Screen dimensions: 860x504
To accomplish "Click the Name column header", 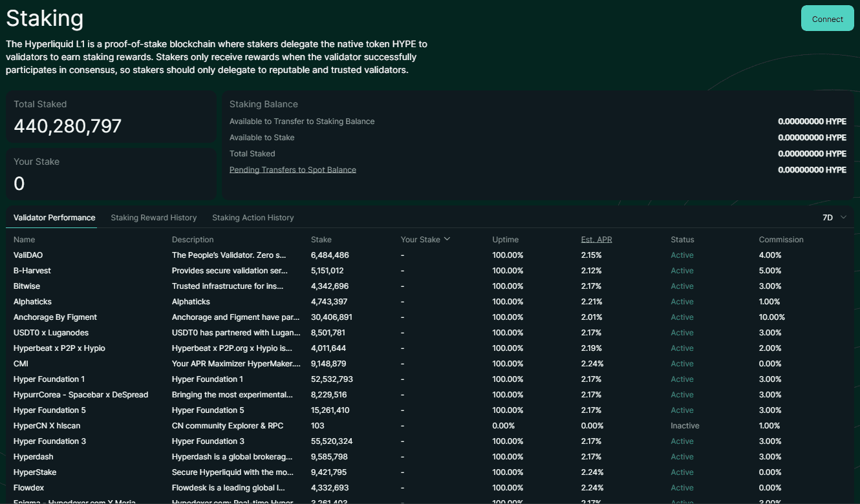I will (25, 240).
